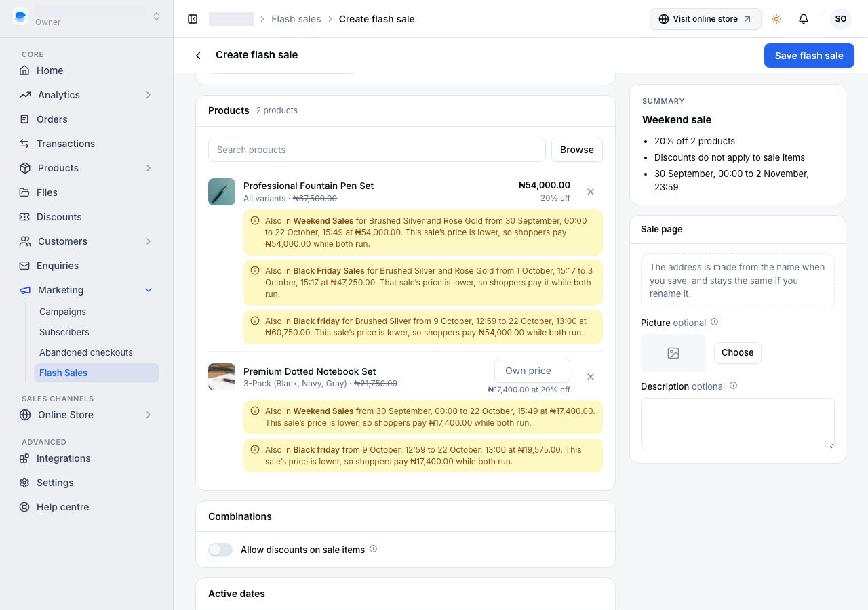The width and height of the screenshot is (868, 610).
Task: Remove Premium Dotted Notebook Set from products
Action: point(591,377)
